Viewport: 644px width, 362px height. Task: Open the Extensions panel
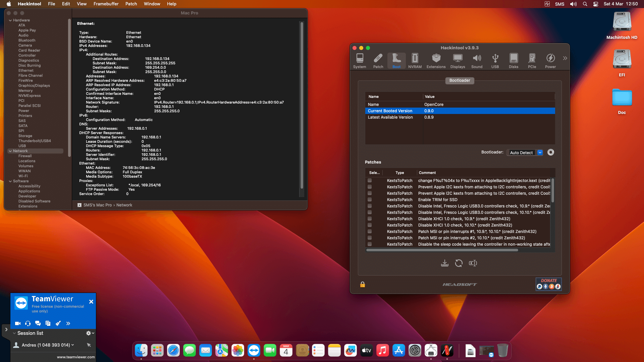tap(436, 60)
